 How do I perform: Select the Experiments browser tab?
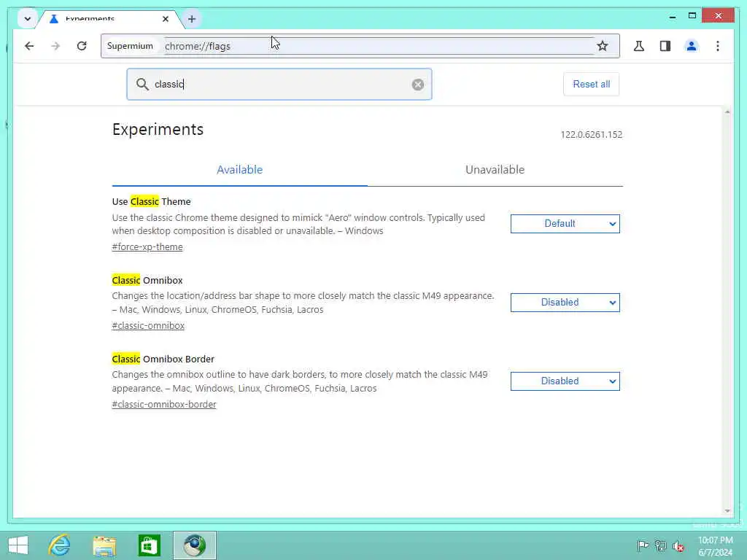point(109,19)
